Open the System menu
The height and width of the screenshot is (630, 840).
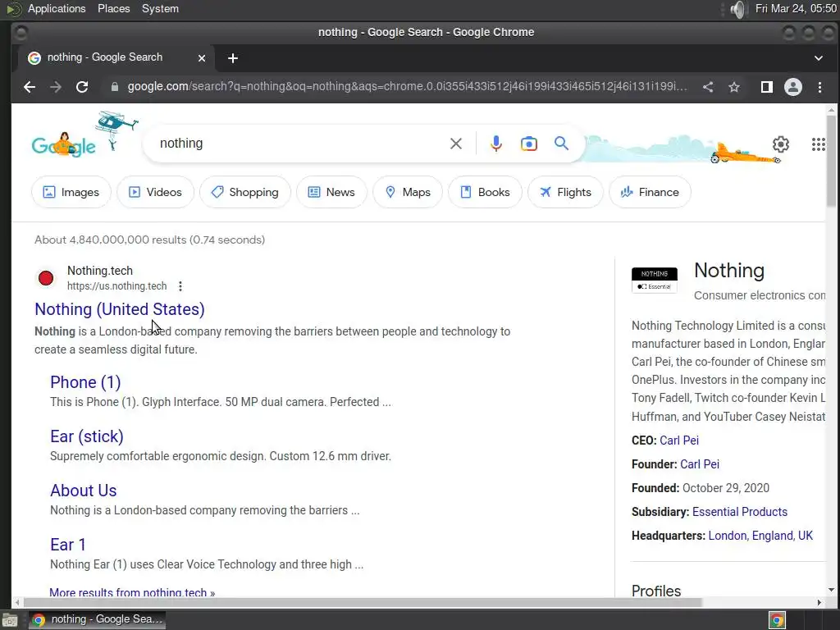(160, 8)
